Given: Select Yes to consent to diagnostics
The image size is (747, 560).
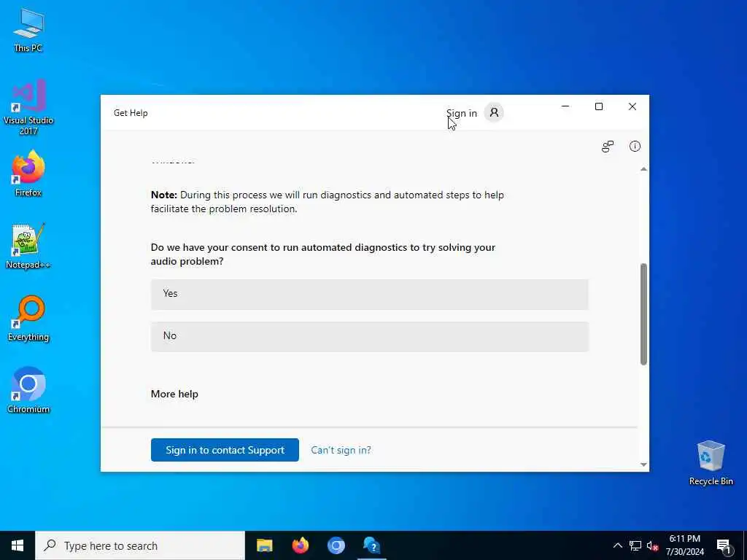Looking at the screenshot, I should 370,294.
